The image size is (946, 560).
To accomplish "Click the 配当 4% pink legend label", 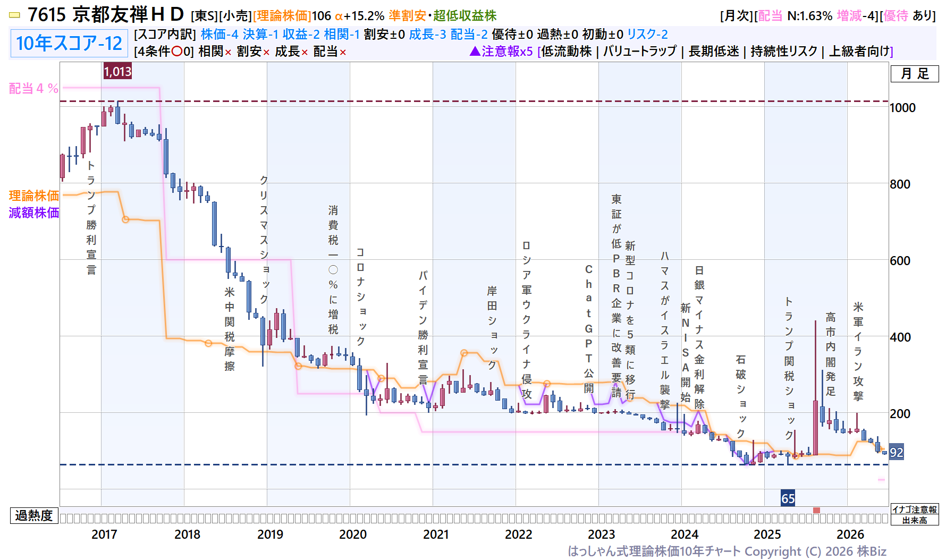I will (33, 89).
